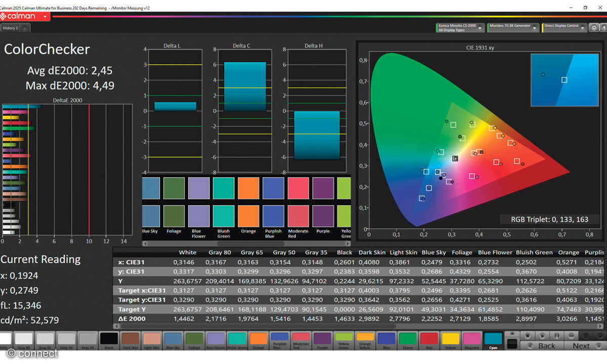This screenshot has height=364, width=607.
Task: Open the Direct Display Control dropdown
Action: tap(565, 28)
